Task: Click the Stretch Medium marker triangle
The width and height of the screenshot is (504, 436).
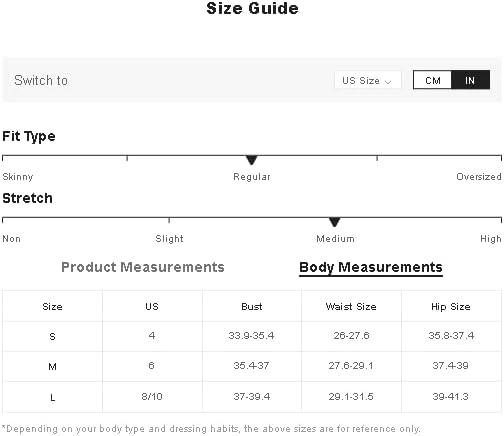Action: (x=334, y=222)
